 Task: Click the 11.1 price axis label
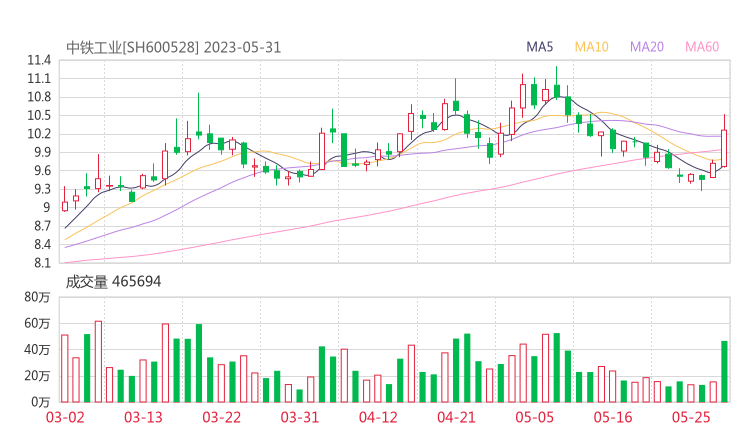[x=39, y=79]
